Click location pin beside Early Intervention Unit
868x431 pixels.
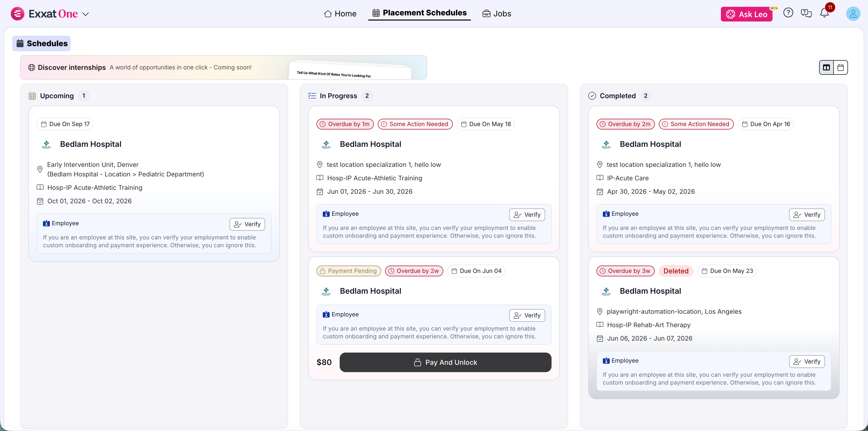click(40, 169)
